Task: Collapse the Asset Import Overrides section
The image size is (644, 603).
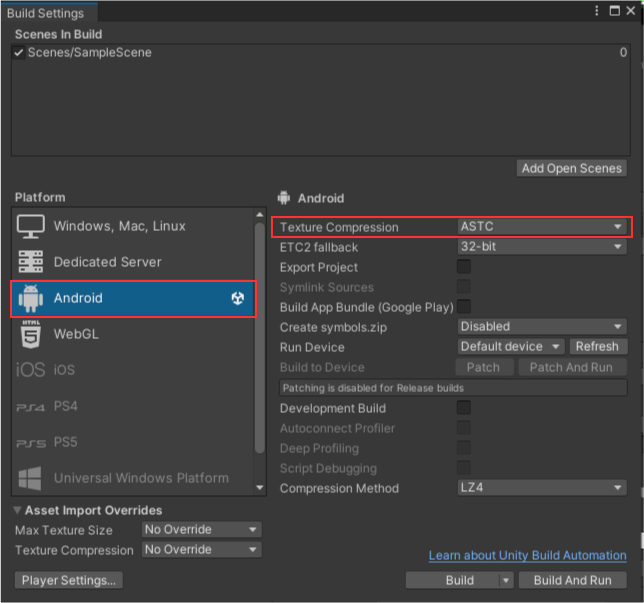Action: tap(20, 511)
